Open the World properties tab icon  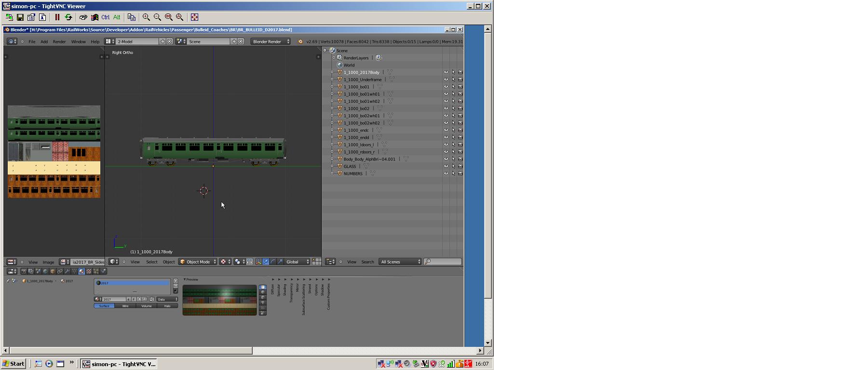(45, 271)
